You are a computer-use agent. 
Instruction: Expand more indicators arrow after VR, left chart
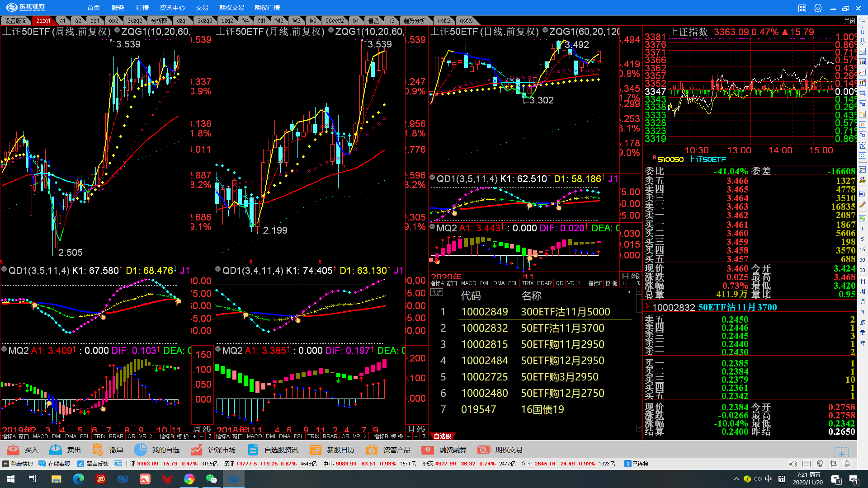pyautogui.click(x=151, y=436)
